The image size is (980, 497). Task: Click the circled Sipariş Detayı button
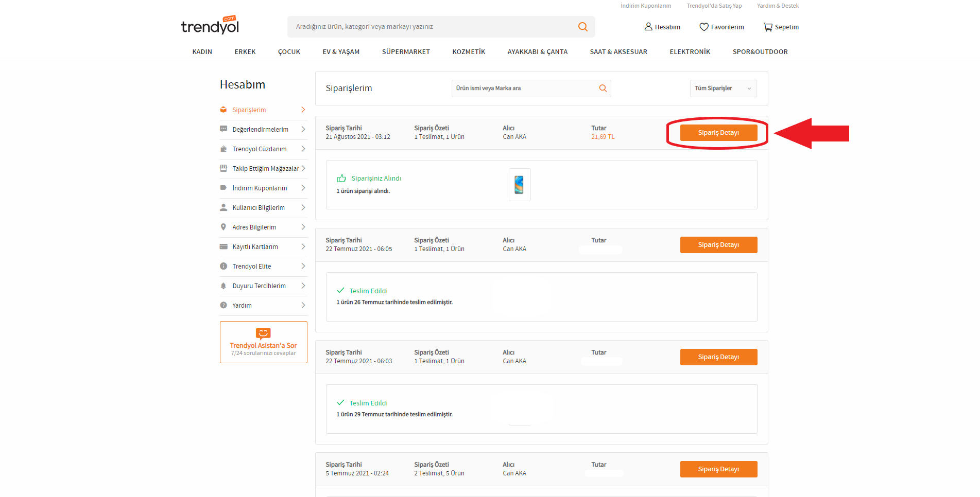718,132
